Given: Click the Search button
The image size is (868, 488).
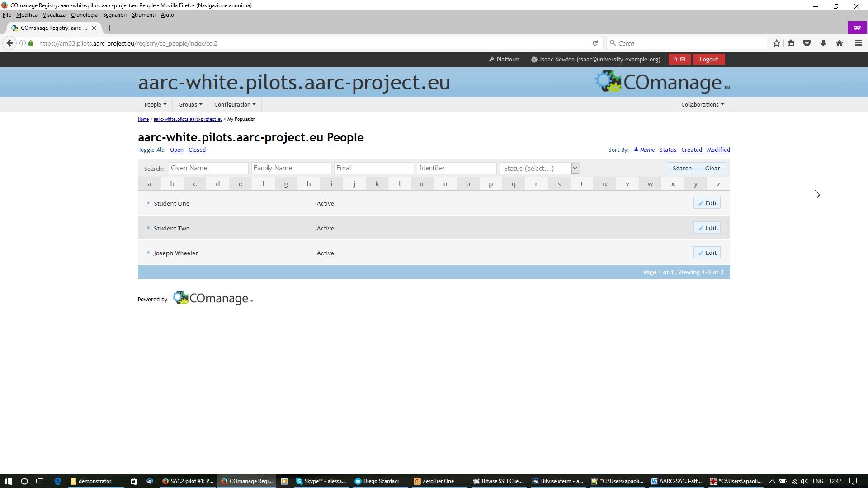Looking at the screenshot, I should [682, 168].
